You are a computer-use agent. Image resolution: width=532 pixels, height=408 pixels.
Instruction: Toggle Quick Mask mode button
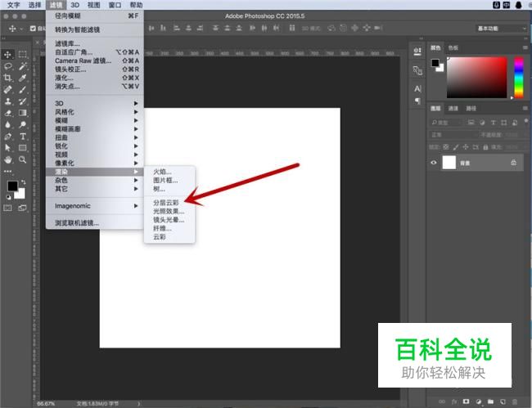coord(7,208)
